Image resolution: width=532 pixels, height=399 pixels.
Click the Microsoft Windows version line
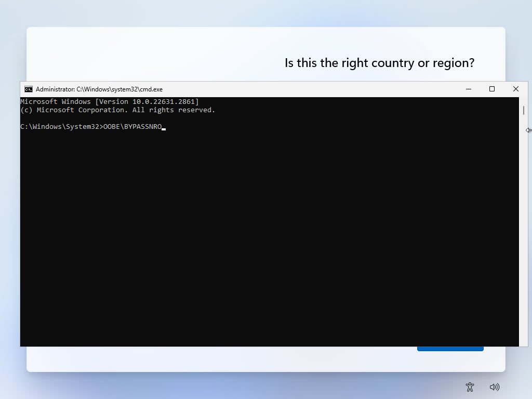pos(109,102)
